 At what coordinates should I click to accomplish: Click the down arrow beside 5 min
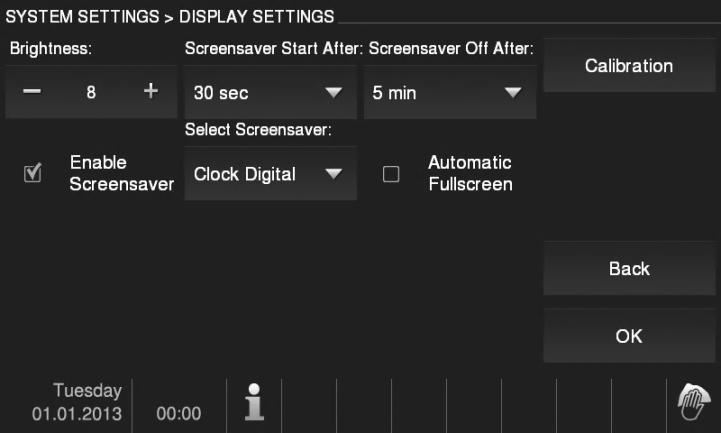coord(513,93)
